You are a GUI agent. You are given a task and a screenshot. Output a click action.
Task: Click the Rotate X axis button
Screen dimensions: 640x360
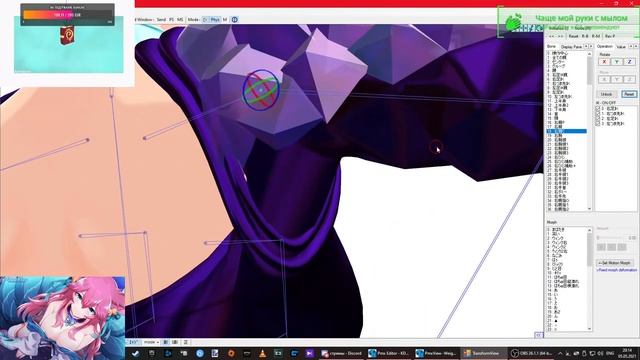(604, 62)
